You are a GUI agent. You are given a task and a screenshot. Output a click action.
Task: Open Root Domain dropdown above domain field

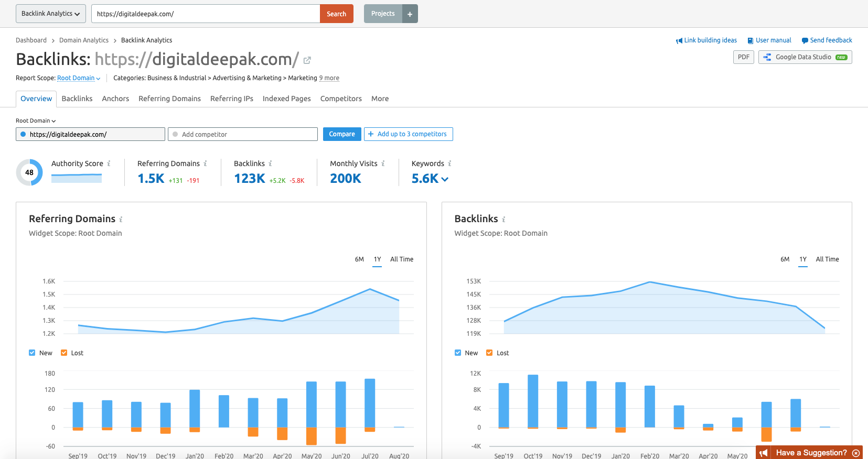36,121
